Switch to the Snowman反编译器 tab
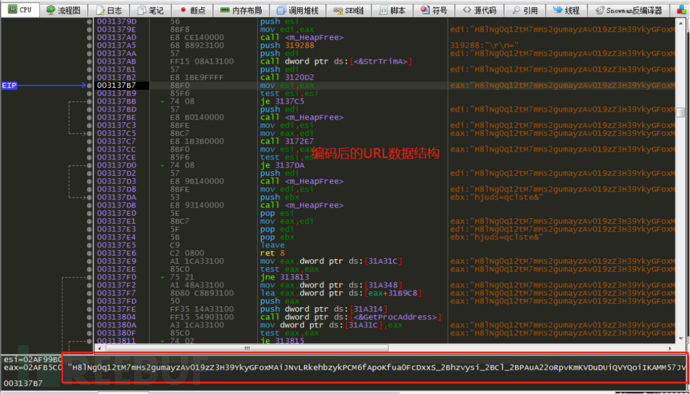This screenshot has width=690, height=394. (x=628, y=10)
